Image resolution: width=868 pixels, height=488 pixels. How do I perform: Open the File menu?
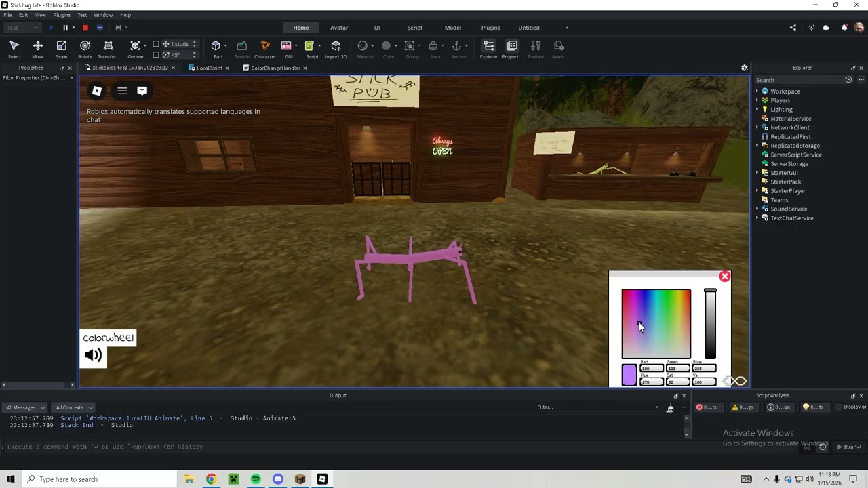7,15
